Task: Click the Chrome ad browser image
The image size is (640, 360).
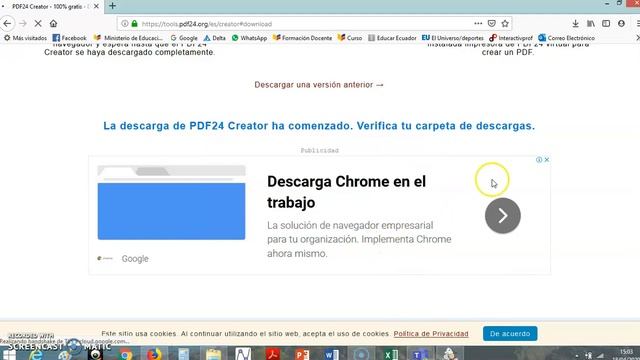Action: coord(171,202)
